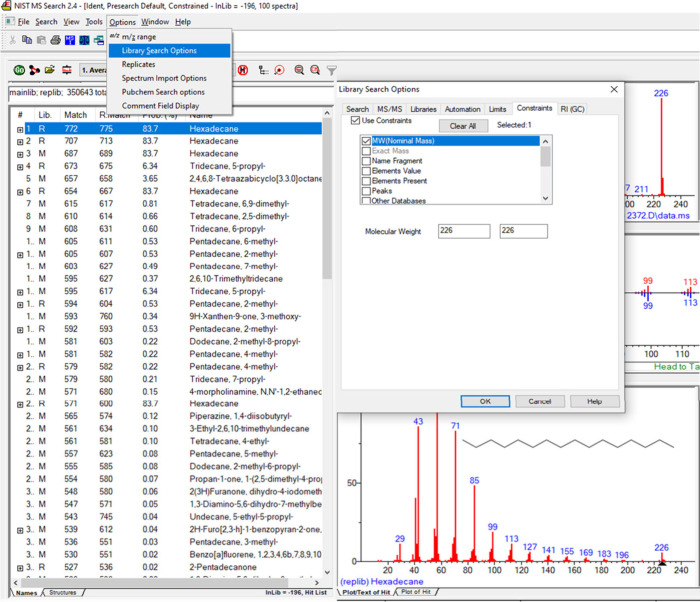The image size is (700, 602).
Task: Click the tree hierarchy toolbar icon
Action: [x=263, y=70]
